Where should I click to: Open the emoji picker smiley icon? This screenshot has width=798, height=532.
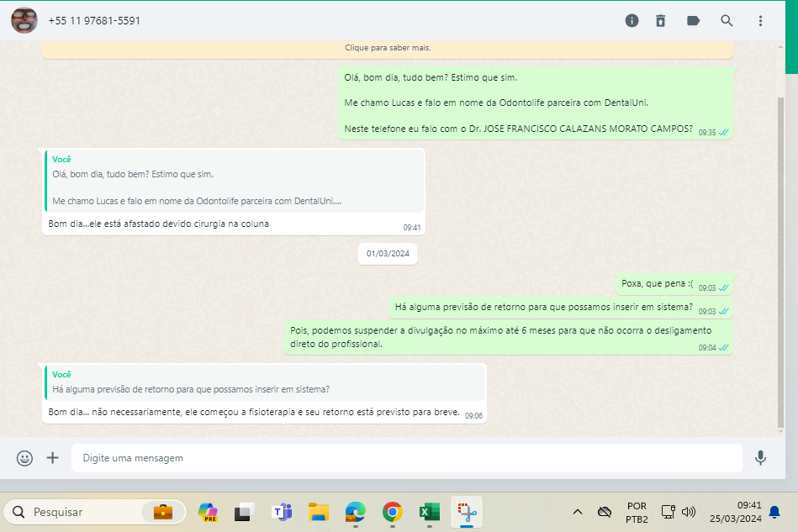24,458
